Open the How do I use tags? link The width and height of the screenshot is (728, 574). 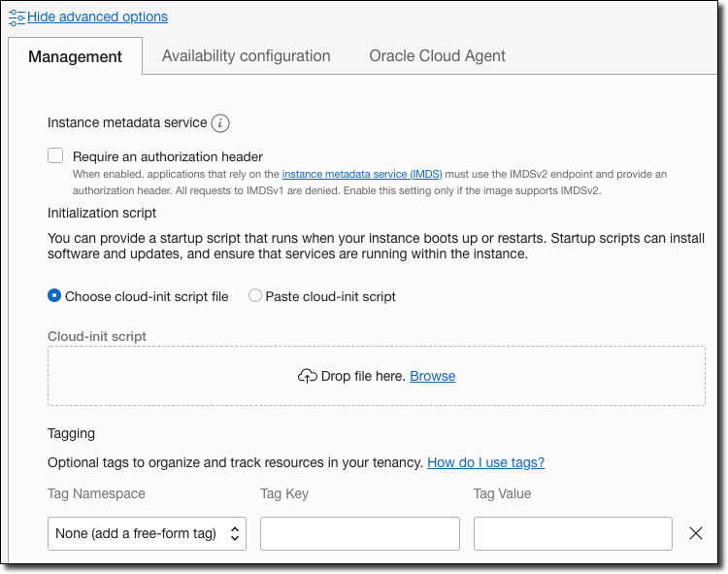[x=485, y=462]
